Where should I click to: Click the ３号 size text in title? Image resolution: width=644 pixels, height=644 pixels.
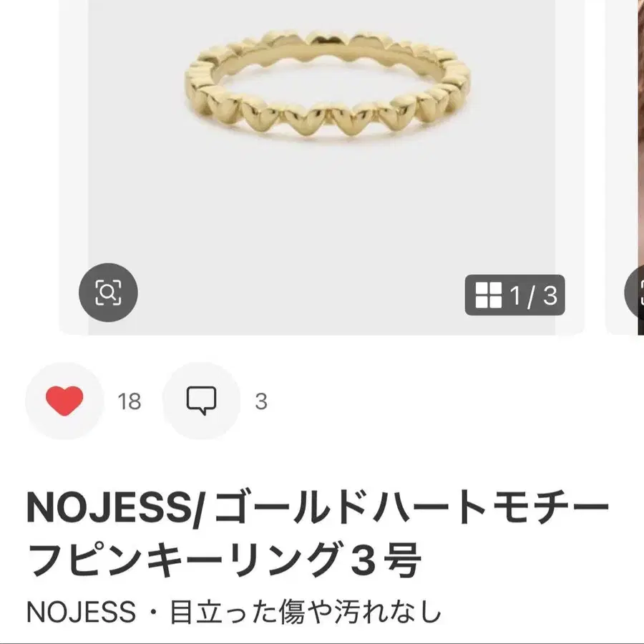pyautogui.click(x=385, y=560)
